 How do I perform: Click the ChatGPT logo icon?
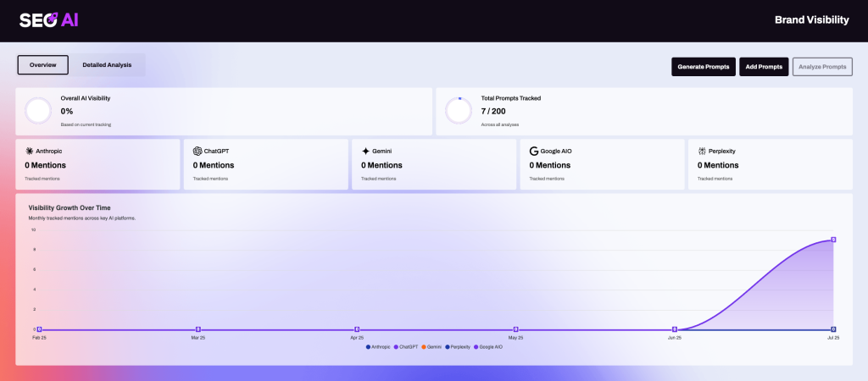pyautogui.click(x=198, y=151)
